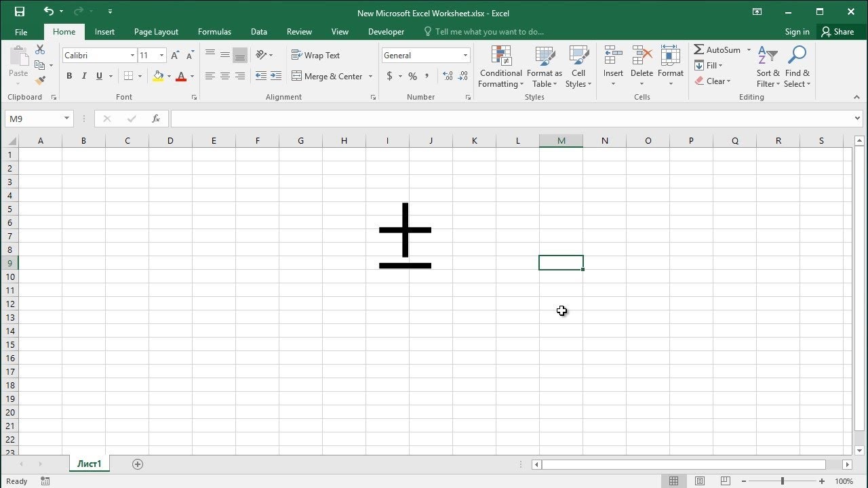Click the Save icon in the title bar

click(19, 12)
